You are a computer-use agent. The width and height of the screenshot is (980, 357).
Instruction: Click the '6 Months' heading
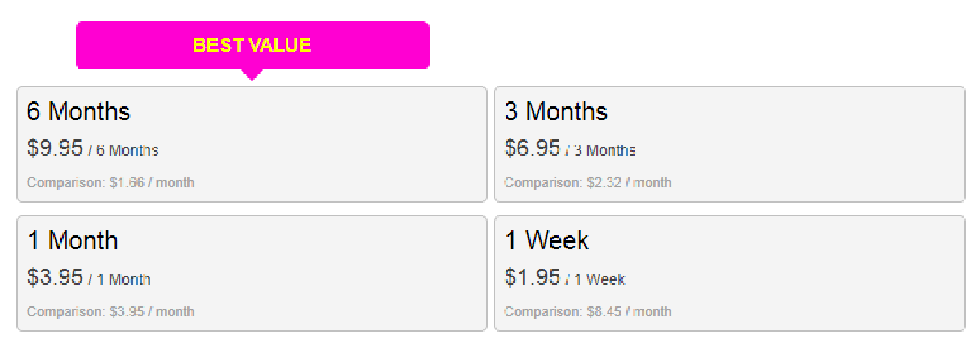click(x=78, y=111)
